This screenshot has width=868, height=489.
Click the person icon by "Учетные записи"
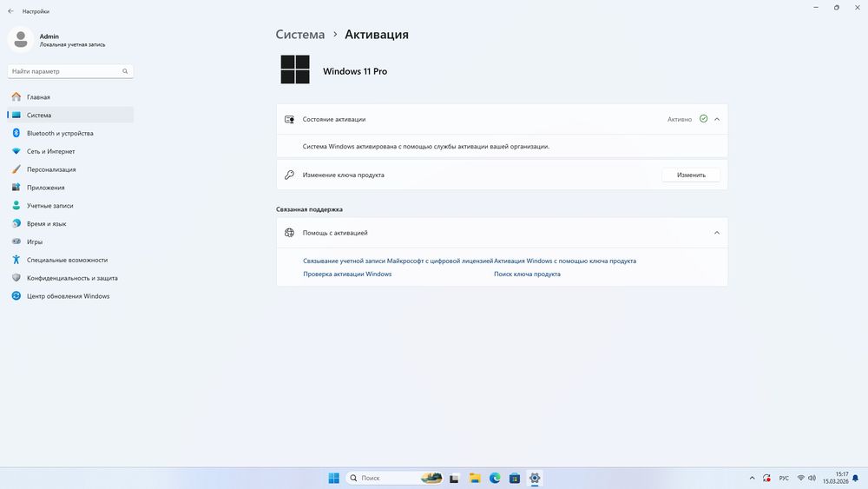point(16,206)
